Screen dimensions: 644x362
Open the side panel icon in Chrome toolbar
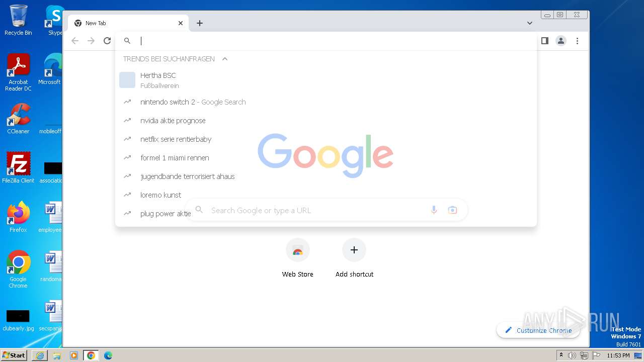pos(544,41)
